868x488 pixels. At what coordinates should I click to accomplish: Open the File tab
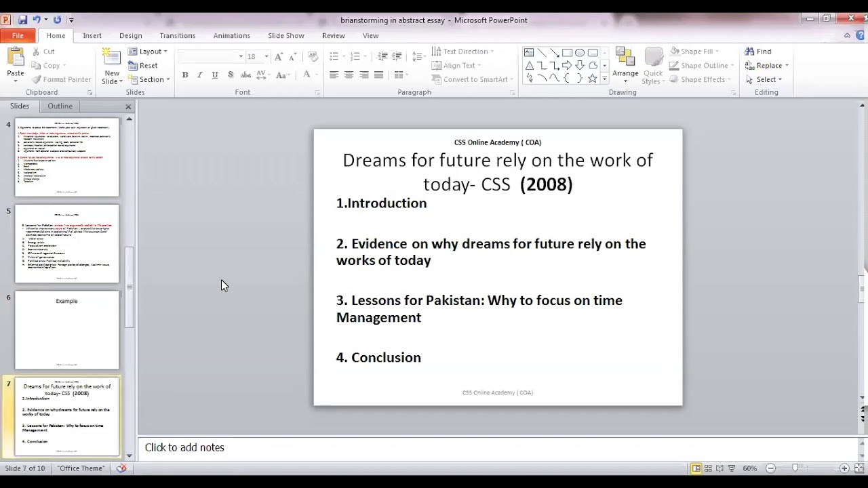[18, 35]
